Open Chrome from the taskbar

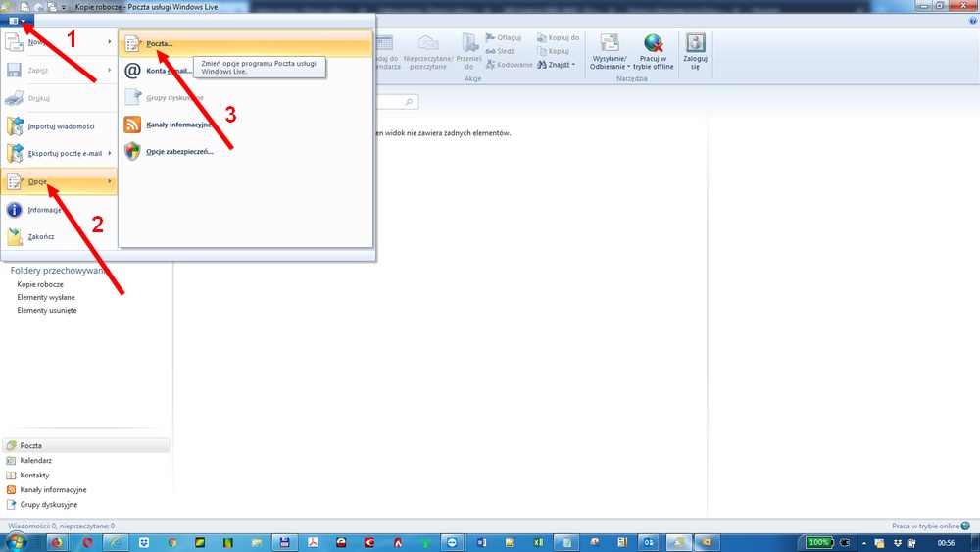click(171, 542)
